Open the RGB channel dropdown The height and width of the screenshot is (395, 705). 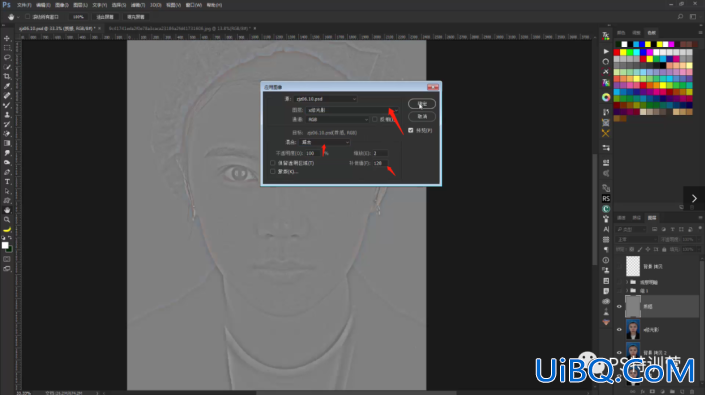[x=338, y=120]
